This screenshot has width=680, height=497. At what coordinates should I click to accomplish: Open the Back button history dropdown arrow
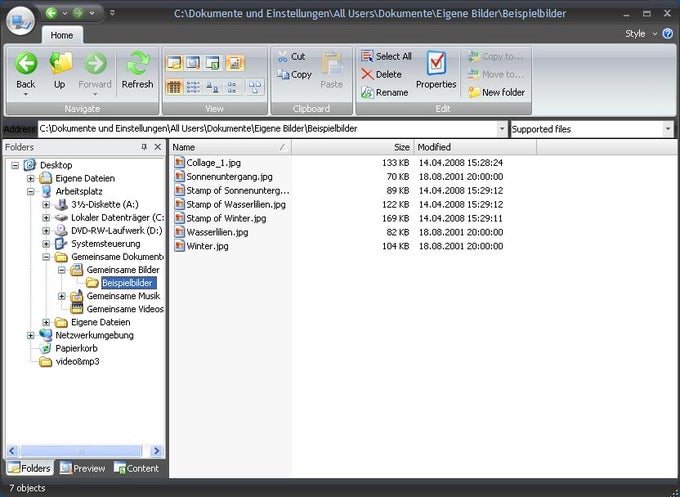coord(26,95)
